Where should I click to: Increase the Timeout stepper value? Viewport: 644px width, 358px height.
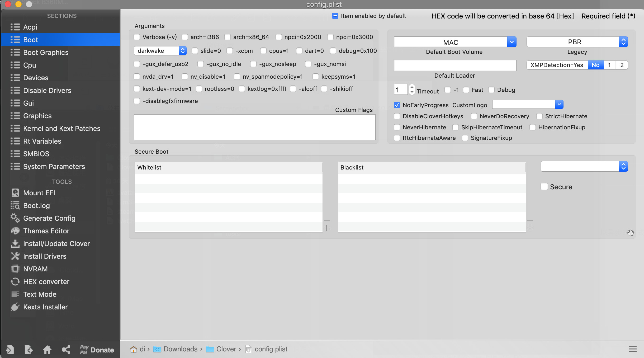412,87
